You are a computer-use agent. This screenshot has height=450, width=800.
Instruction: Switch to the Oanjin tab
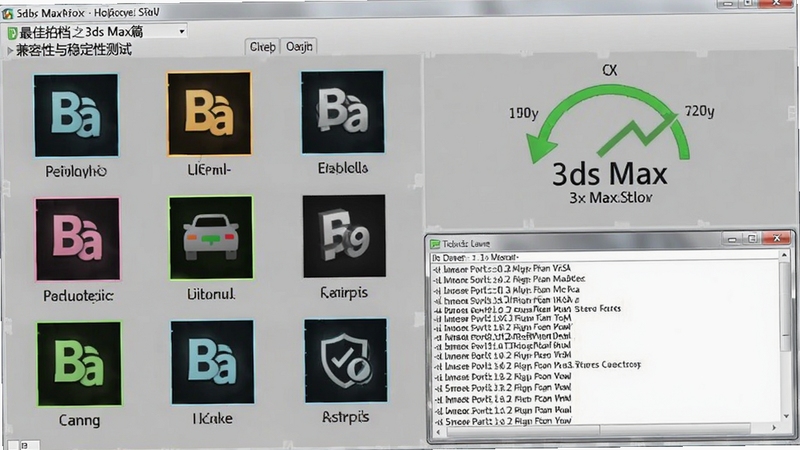pyautogui.click(x=299, y=46)
